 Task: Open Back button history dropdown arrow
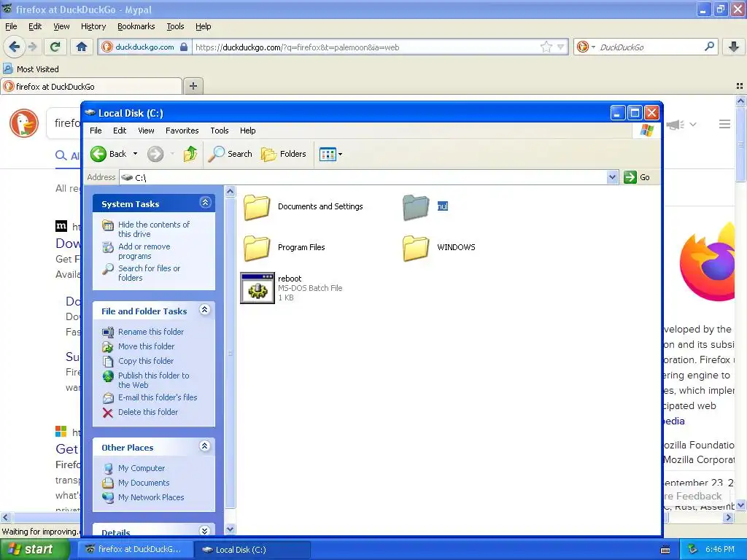click(x=135, y=154)
